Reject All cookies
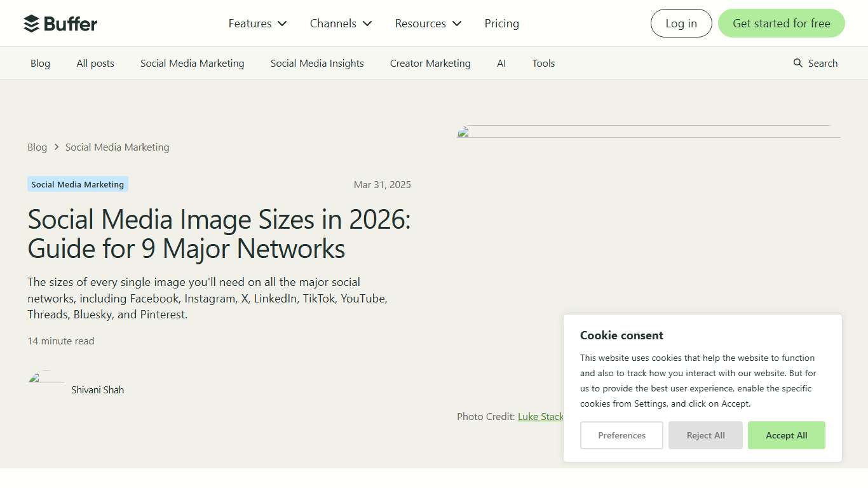 [x=705, y=435]
